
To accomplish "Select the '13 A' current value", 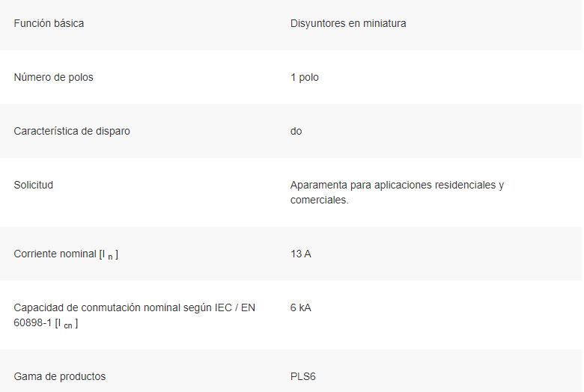I will coord(301,254).
